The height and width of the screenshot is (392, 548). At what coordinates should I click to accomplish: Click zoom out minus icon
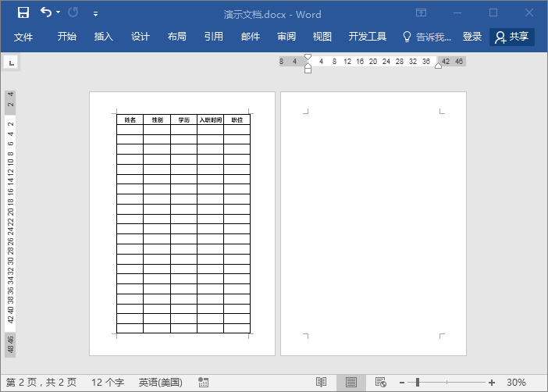tap(401, 382)
